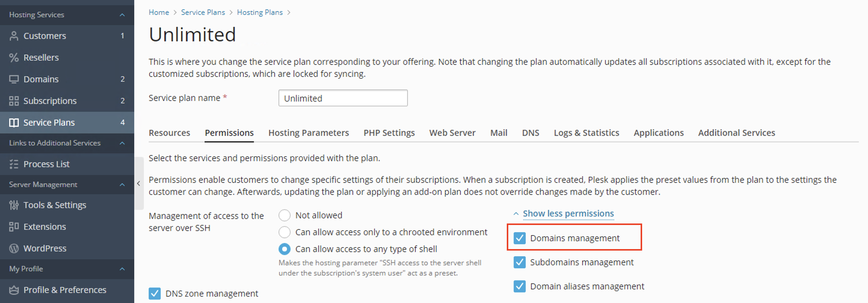Collapse the Hosting Services section
The width and height of the screenshot is (868, 303).
122,15
